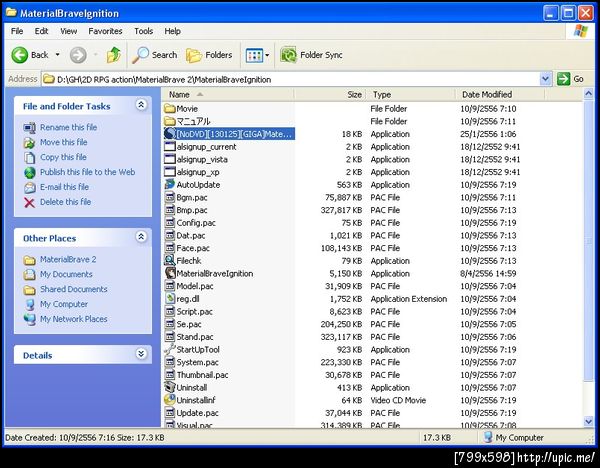Image resolution: width=600 pixels, height=468 pixels.
Task: Launch Folder Sync toolbar icon
Action: 289,55
